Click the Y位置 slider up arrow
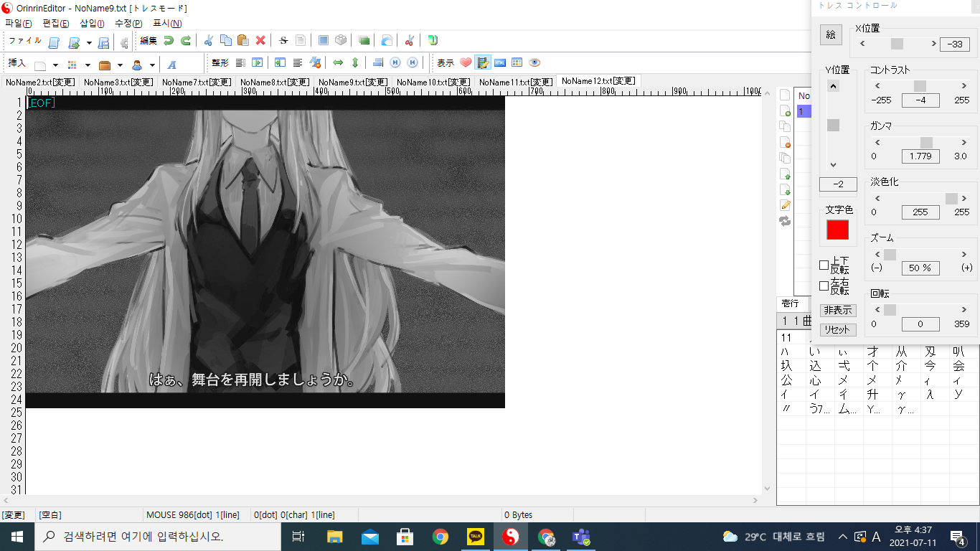The width and height of the screenshot is (980, 551). (x=833, y=86)
